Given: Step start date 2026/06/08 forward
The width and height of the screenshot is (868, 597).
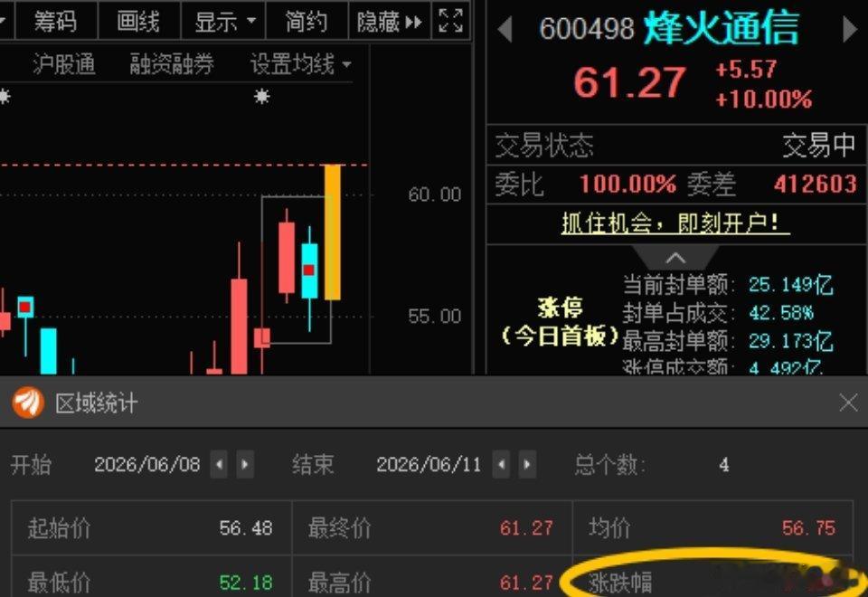Looking at the screenshot, I should [245, 464].
